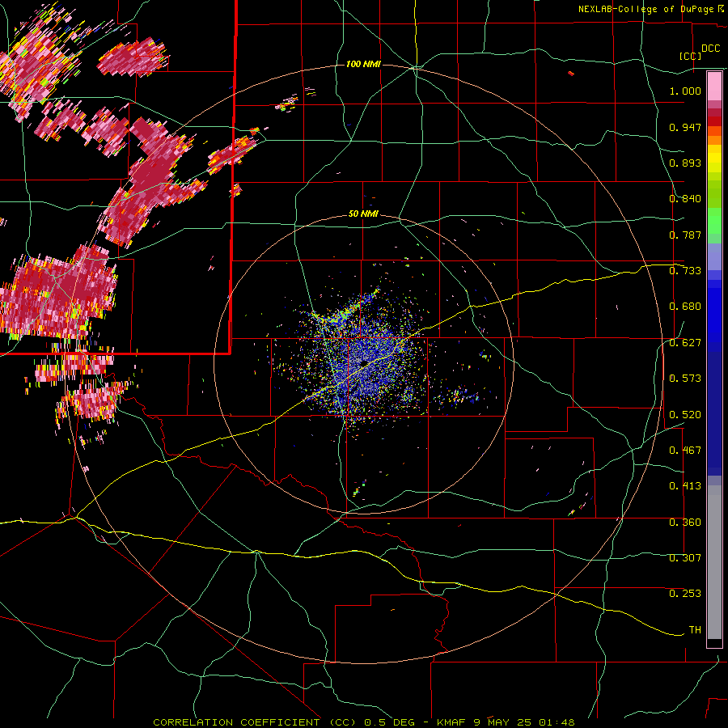This screenshot has height=728, width=728.
Task: Click the 0.307 scale value
Action: (x=685, y=558)
